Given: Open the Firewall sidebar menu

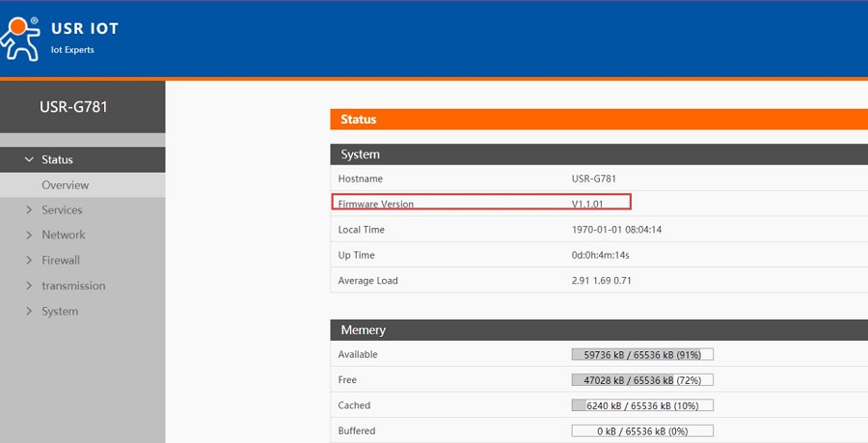Looking at the screenshot, I should [x=61, y=261].
